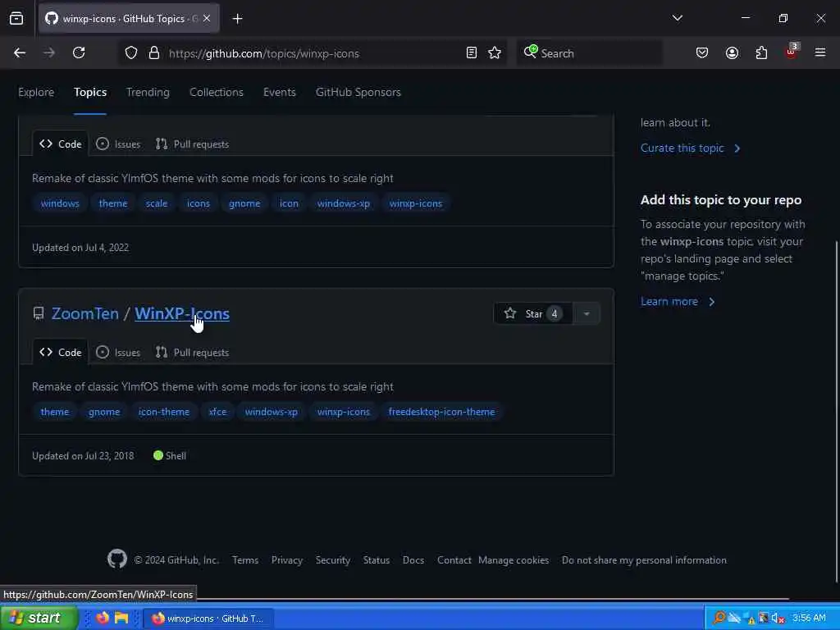
Task: Open the ZoomTen owner link
Action: (85, 313)
